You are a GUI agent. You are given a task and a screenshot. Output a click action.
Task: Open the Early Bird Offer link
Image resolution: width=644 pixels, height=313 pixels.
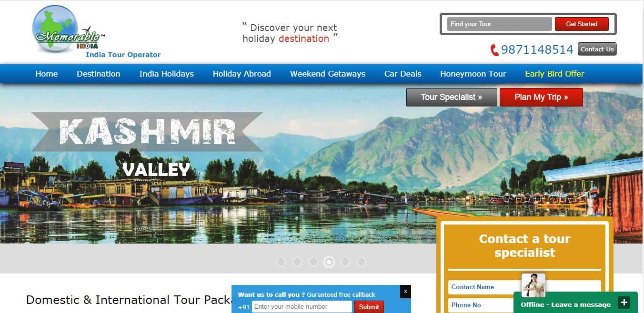coord(554,74)
